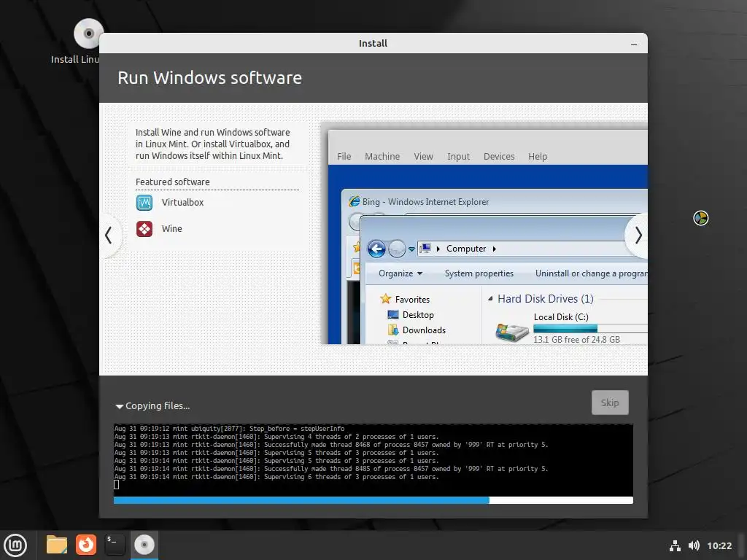This screenshot has height=560, width=747.
Task: Click the Help menu in slide screenshot
Action: click(x=538, y=157)
